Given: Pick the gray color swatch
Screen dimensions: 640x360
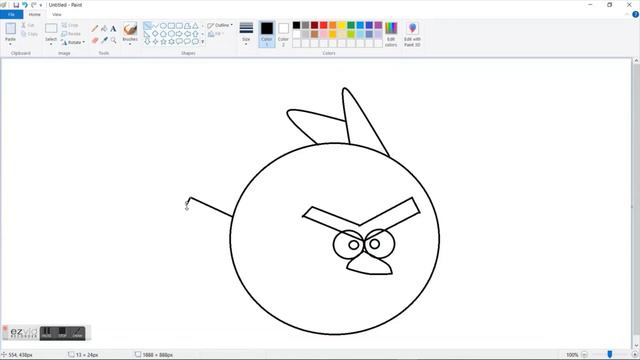Looking at the screenshot, I should (x=305, y=25).
